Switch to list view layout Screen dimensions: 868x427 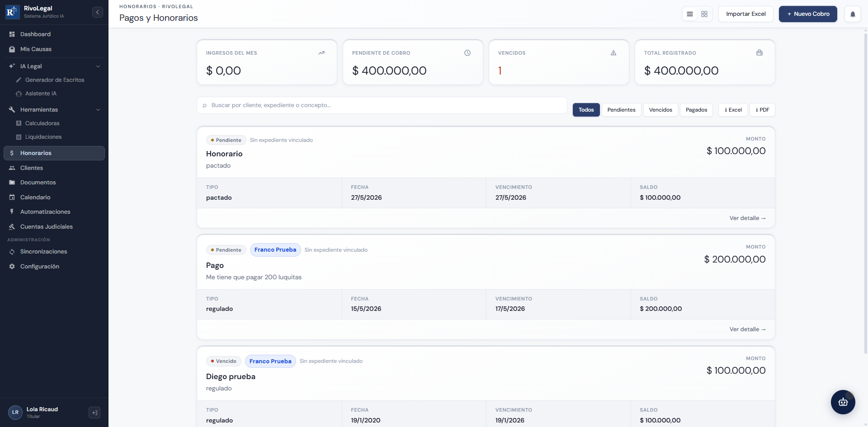[690, 14]
